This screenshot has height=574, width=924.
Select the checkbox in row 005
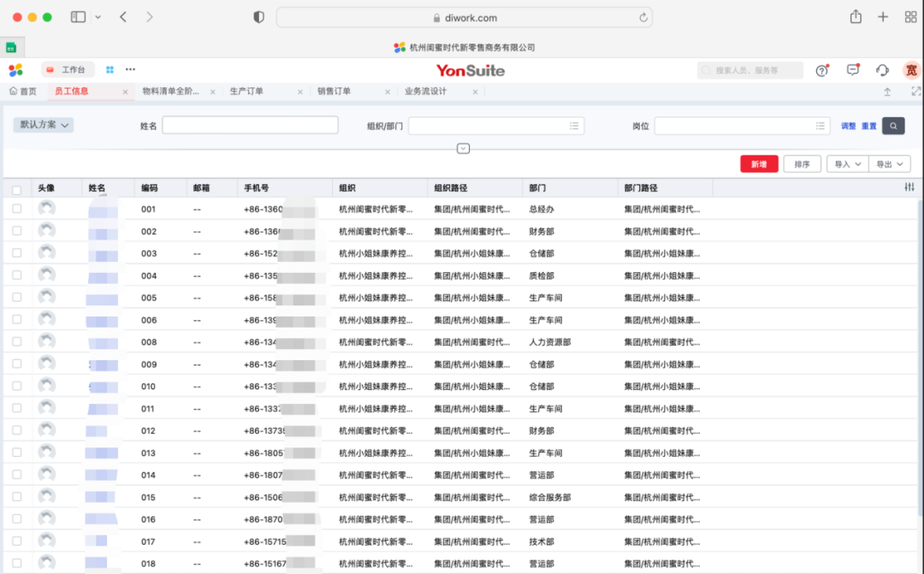[16, 297]
